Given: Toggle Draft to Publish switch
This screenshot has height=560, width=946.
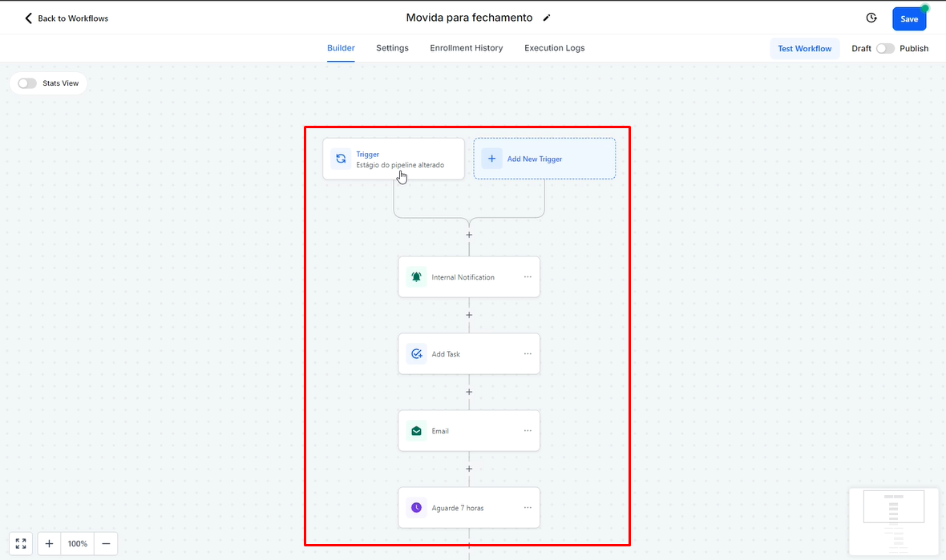Looking at the screenshot, I should click(x=885, y=49).
